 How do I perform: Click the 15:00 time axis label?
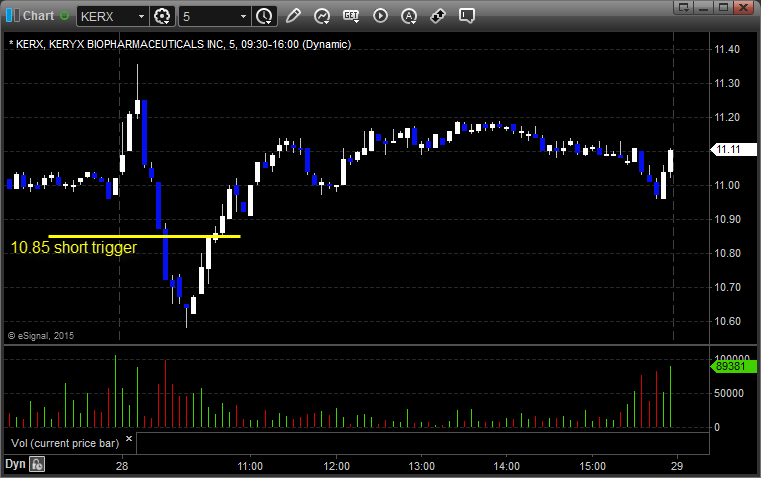(x=593, y=466)
